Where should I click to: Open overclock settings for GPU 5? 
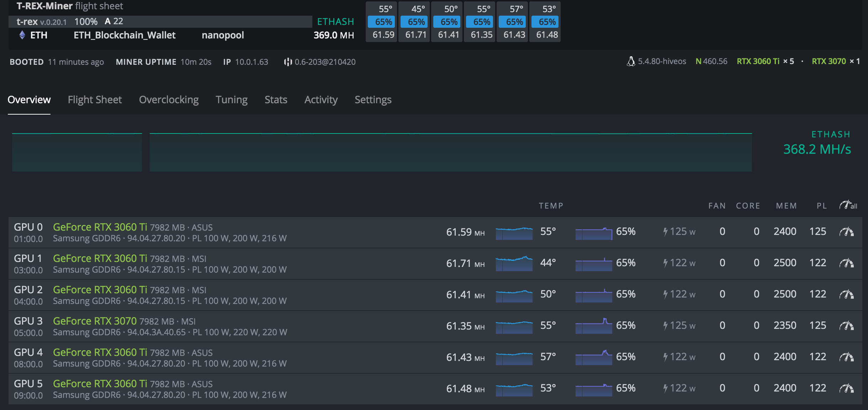pyautogui.click(x=846, y=389)
